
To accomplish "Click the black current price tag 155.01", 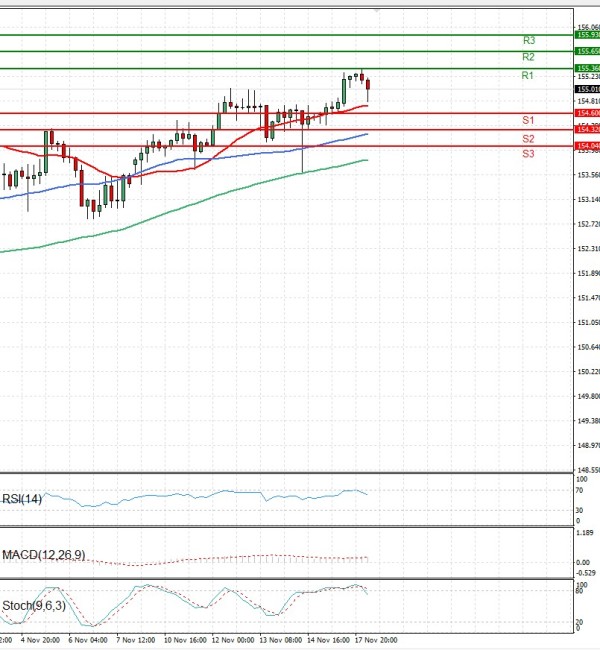I will point(587,89).
